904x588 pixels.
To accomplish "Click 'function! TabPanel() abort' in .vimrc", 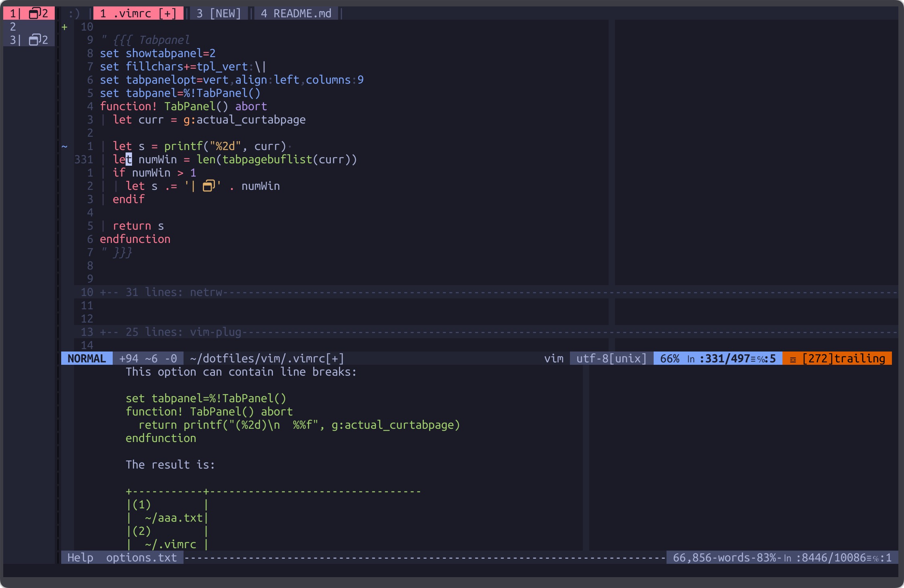I will click(184, 106).
